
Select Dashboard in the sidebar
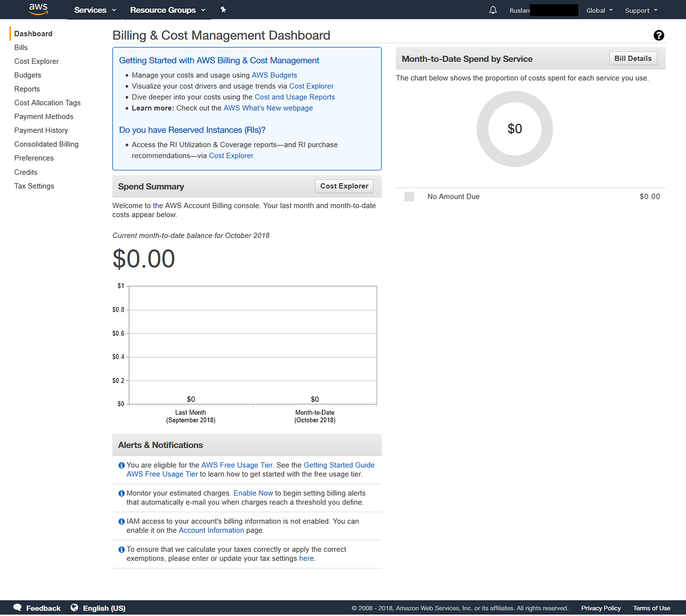[x=33, y=34]
